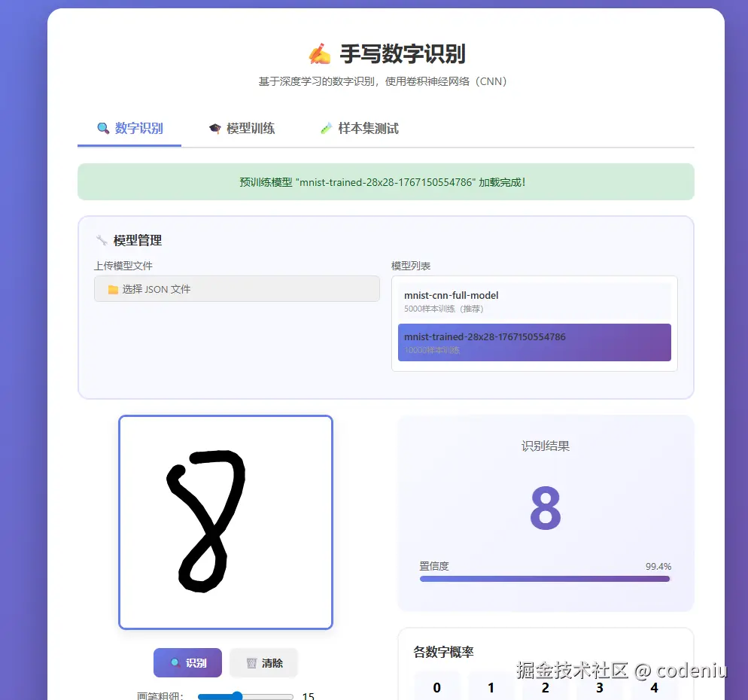This screenshot has width=748, height=700.
Task: Click the digit 0 probability cell
Action: (436, 686)
